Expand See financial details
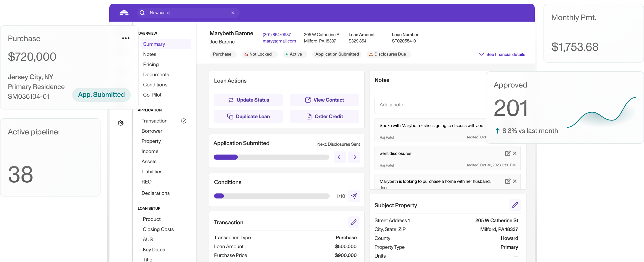Viewport: 644px width, 262px height. [502, 54]
